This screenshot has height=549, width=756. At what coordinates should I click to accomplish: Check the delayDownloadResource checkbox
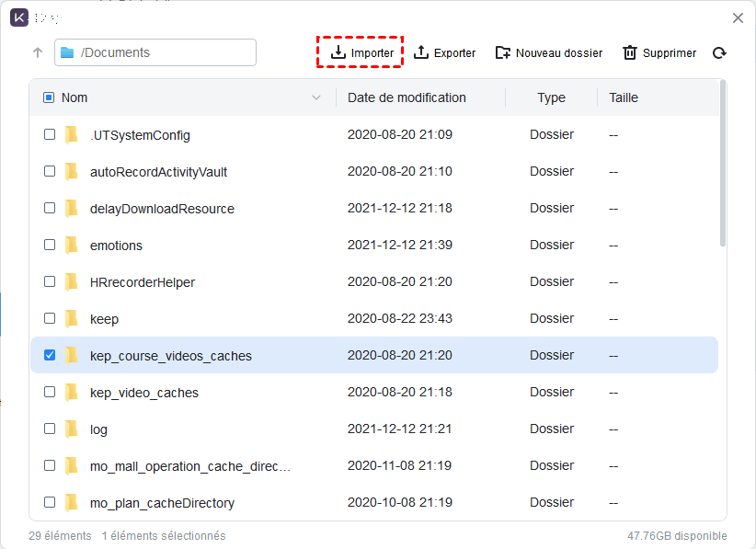[50, 208]
